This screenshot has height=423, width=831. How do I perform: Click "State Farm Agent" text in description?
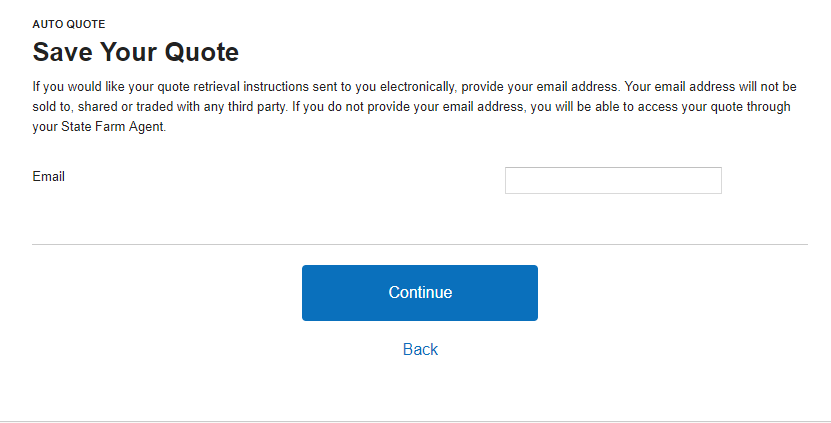coord(112,127)
